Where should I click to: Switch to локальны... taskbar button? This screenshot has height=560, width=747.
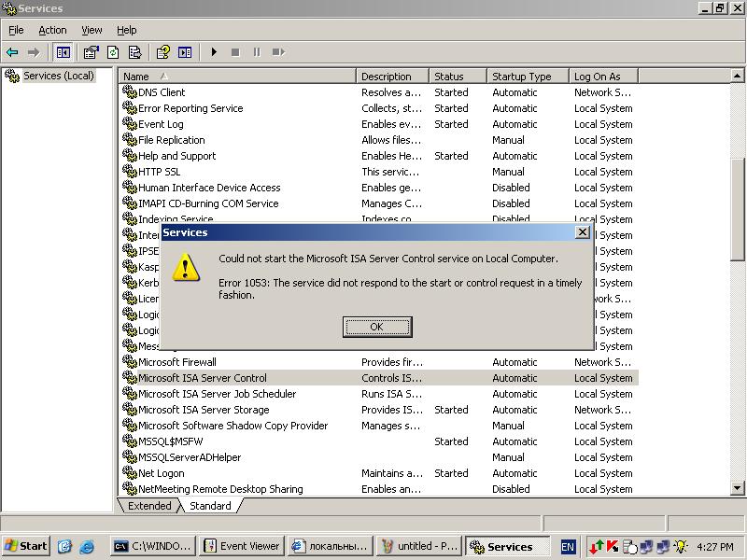pyautogui.click(x=330, y=546)
